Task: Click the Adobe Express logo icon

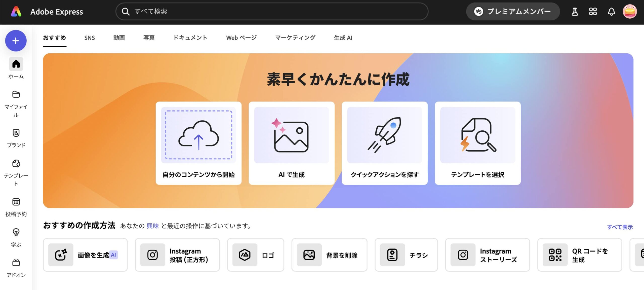Action: (x=16, y=12)
